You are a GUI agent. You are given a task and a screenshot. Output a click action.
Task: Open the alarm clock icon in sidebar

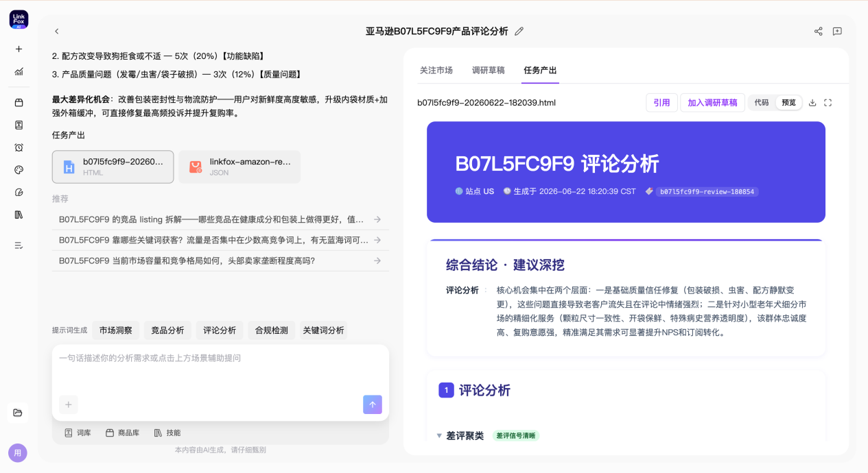click(x=19, y=147)
